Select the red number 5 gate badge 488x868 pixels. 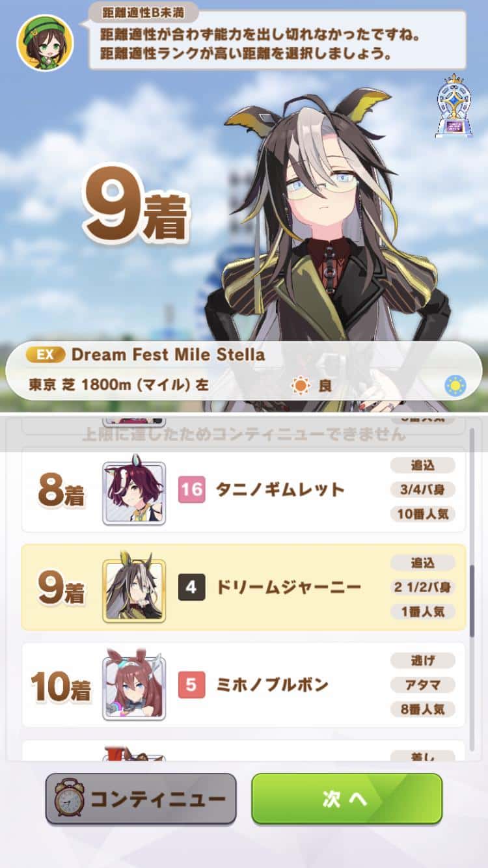[191, 685]
